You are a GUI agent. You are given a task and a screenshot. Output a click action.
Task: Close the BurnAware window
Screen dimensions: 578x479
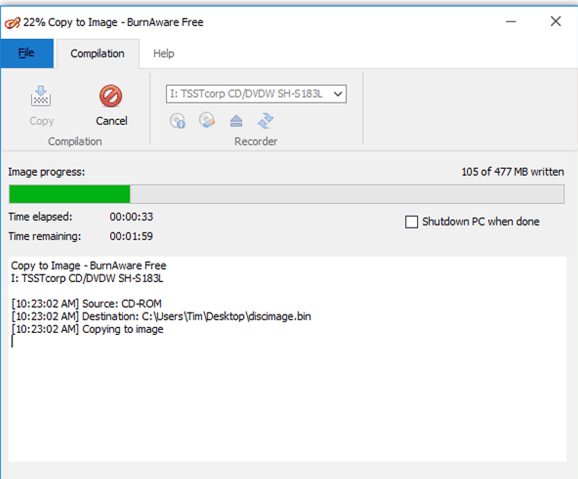[556, 21]
